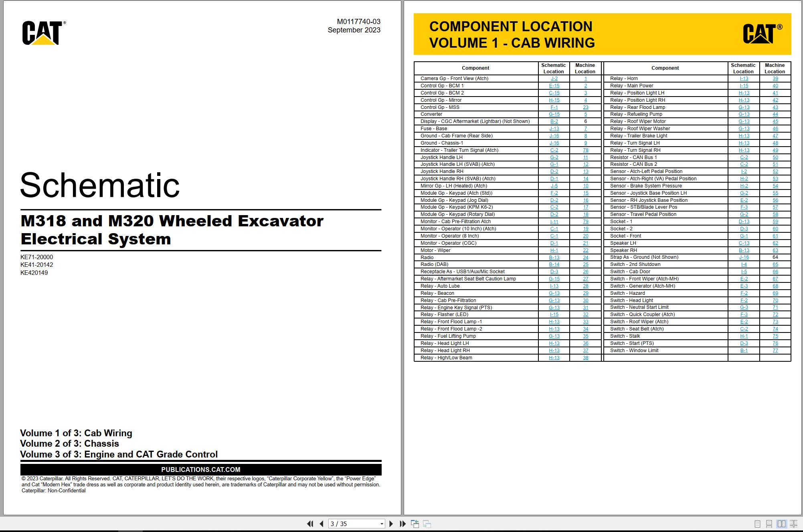The width and height of the screenshot is (803, 532).
Task: Open machine location link 69 for Switch - Hazard
Action: [x=775, y=293]
